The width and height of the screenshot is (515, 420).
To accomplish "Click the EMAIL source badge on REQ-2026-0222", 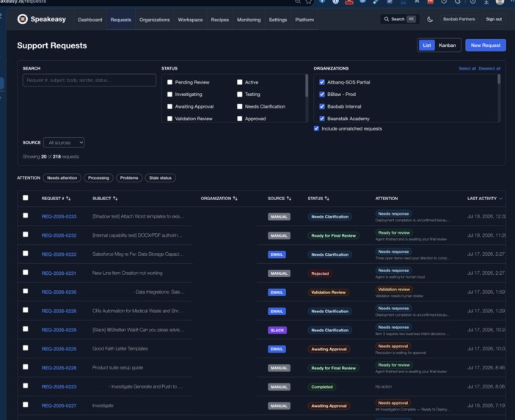I will [x=277, y=254].
